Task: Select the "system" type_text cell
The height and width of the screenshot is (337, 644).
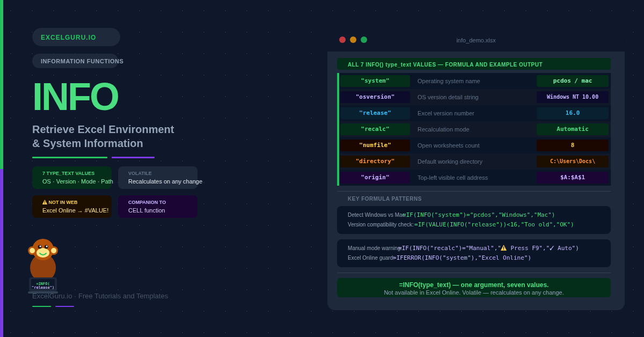Action: pos(375,81)
